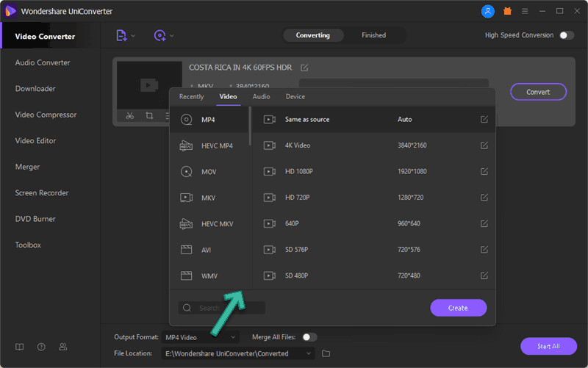Open Screen Recorder in sidebar
The width and height of the screenshot is (588, 368).
pyautogui.click(x=42, y=193)
